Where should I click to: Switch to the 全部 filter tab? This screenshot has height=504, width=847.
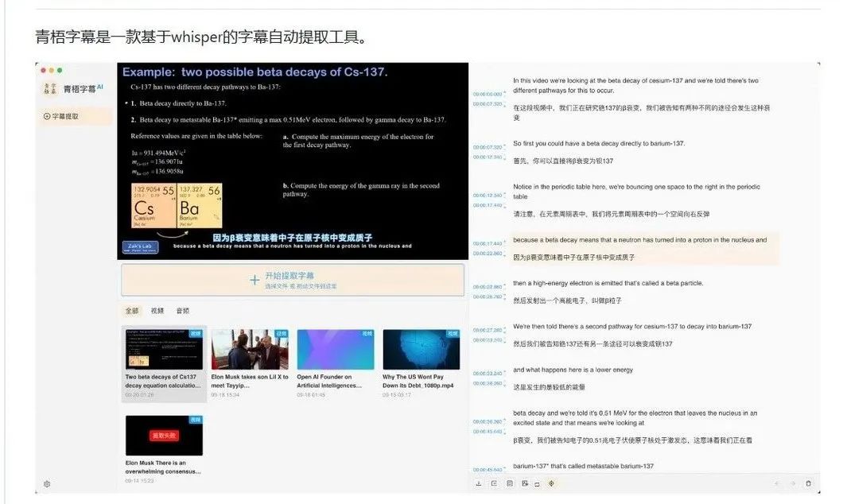pyautogui.click(x=132, y=311)
